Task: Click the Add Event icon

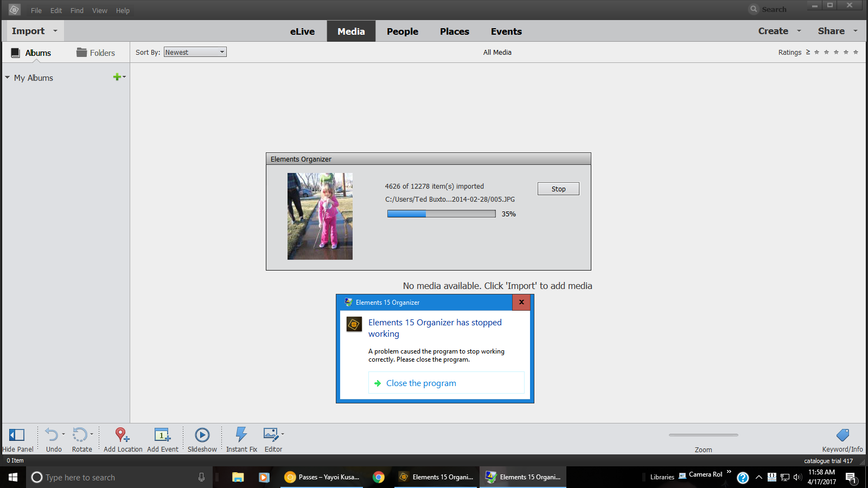Action: (x=162, y=435)
